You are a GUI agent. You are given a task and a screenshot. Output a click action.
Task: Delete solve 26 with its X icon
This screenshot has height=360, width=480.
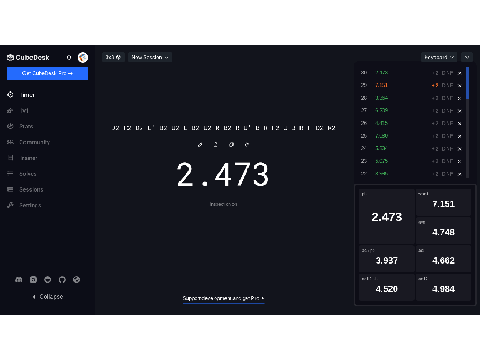coord(460,123)
